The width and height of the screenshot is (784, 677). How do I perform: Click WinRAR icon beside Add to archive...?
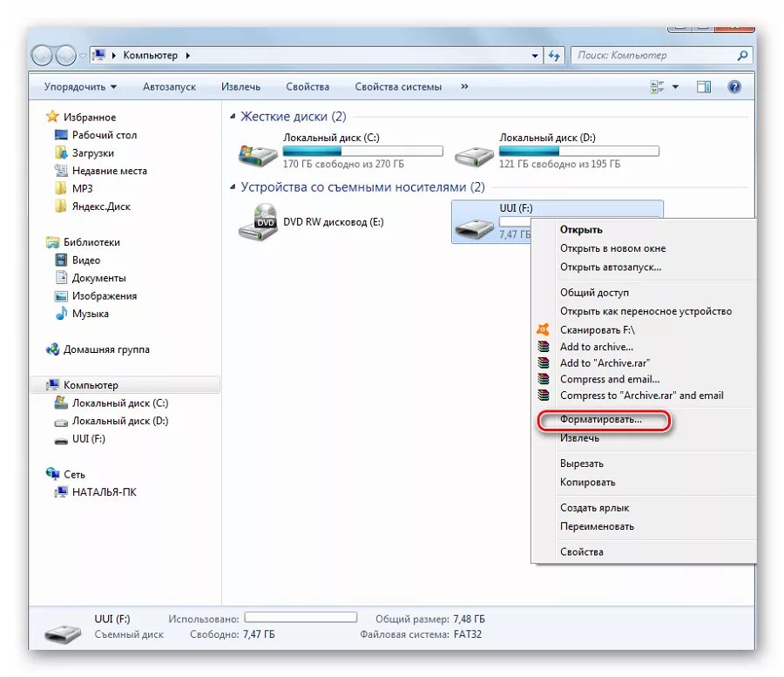coord(543,347)
